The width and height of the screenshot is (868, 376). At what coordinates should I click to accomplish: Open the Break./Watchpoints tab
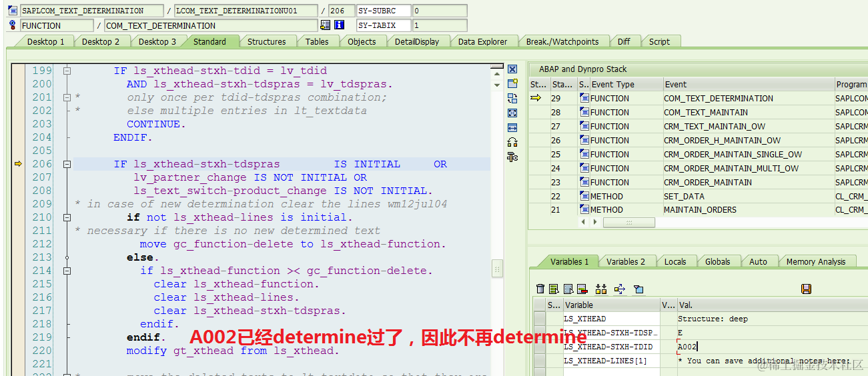[562, 41]
